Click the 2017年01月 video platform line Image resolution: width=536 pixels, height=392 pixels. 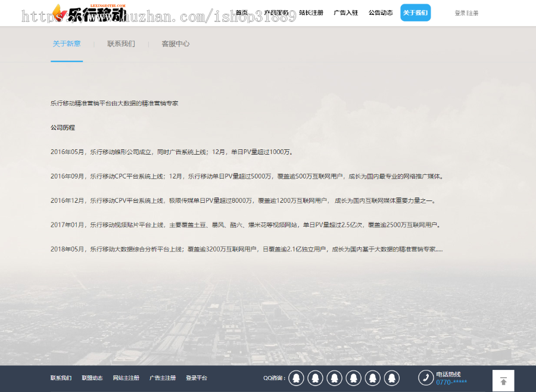(x=247, y=225)
